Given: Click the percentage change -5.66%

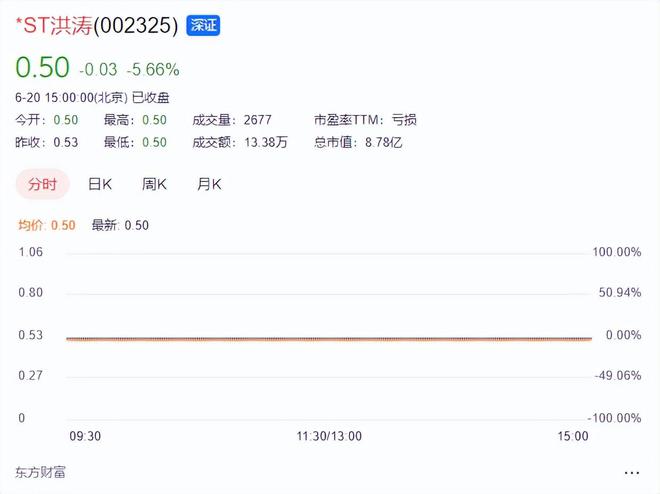Looking at the screenshot, I should 153,69.
